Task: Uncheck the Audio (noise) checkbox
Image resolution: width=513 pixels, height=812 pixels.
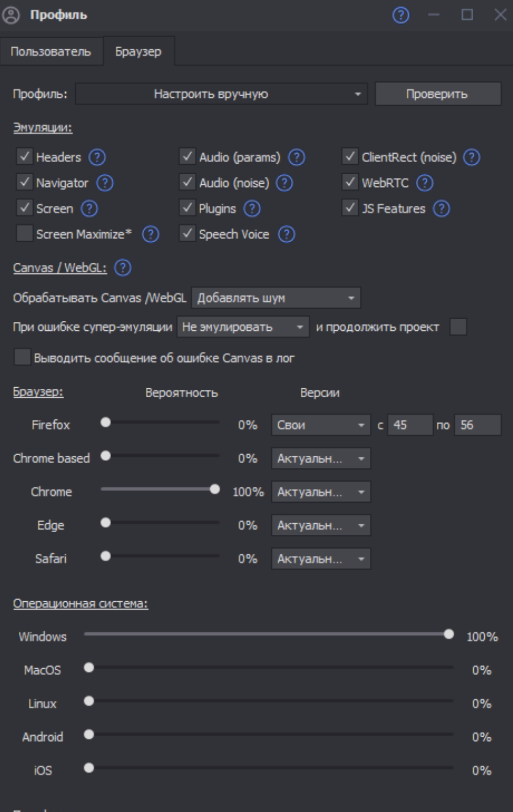Action: (188, 183)
